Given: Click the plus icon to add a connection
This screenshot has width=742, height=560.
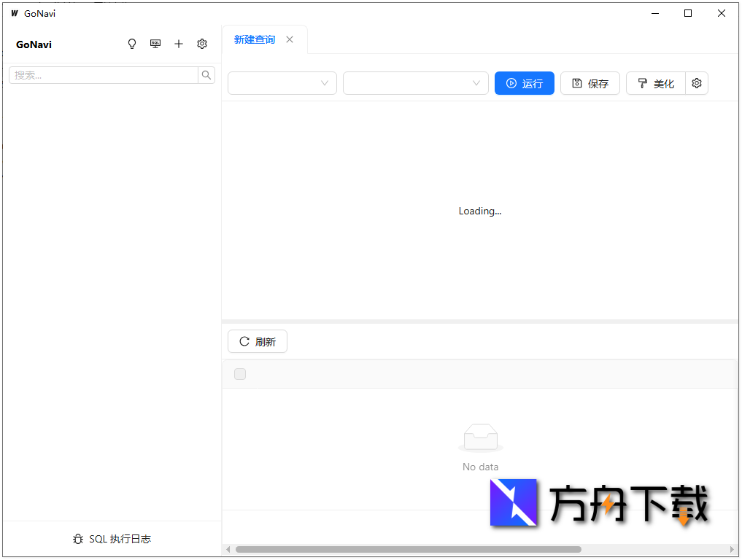Looking at the screenshot, I should (179, 44).
